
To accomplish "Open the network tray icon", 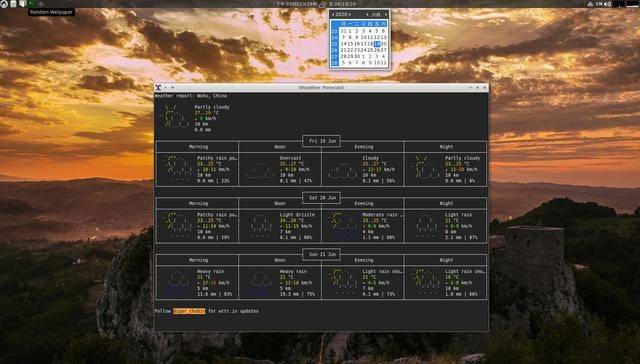I will tap(590, 4).
